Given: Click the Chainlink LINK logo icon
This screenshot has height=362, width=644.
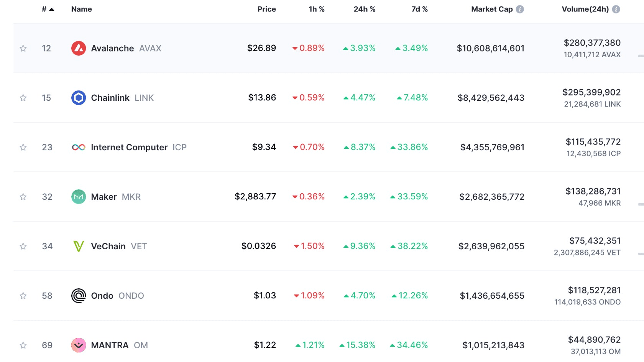Looking at the screenshot, I should coord(79,98).
